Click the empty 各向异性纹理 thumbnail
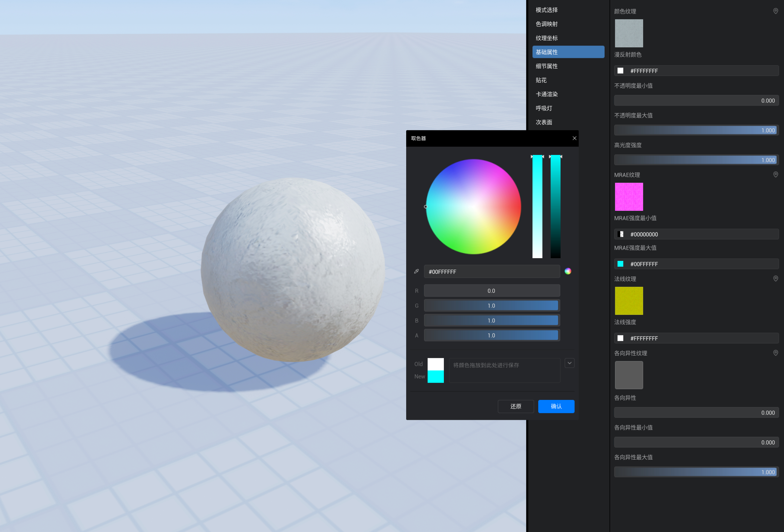784x532 pixels. pyautogui.click(x=629, y=375)
